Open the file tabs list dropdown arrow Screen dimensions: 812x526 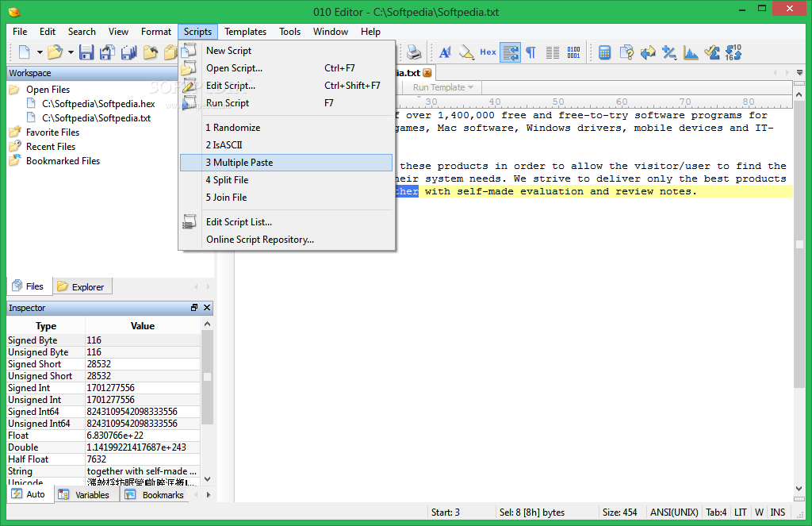[799, 73]
